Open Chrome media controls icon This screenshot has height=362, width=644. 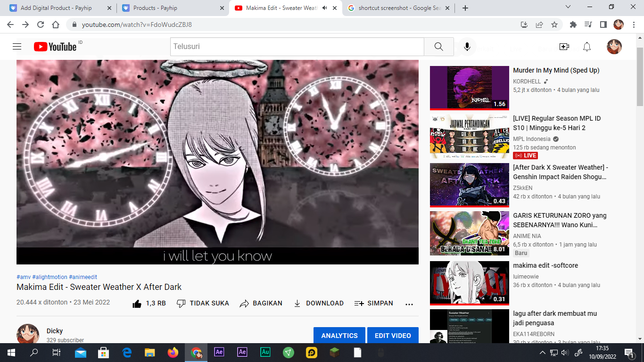coord(588,25)
